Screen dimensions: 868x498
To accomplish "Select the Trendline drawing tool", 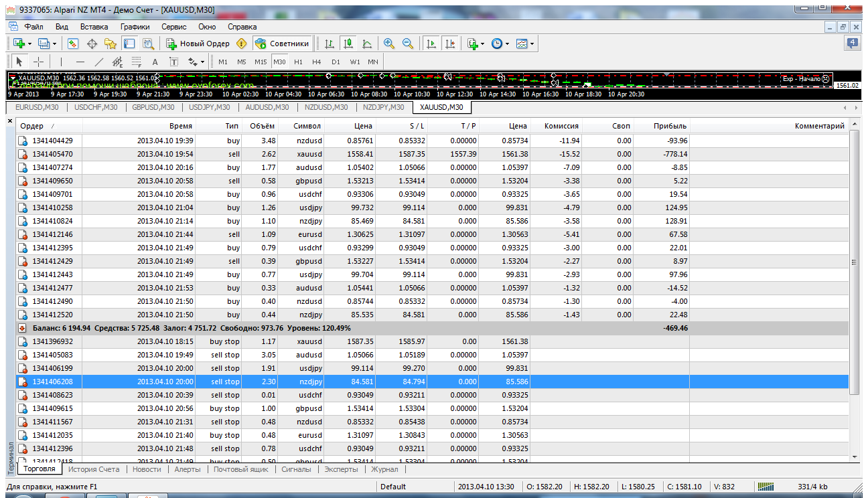I will tap(99, 62).
